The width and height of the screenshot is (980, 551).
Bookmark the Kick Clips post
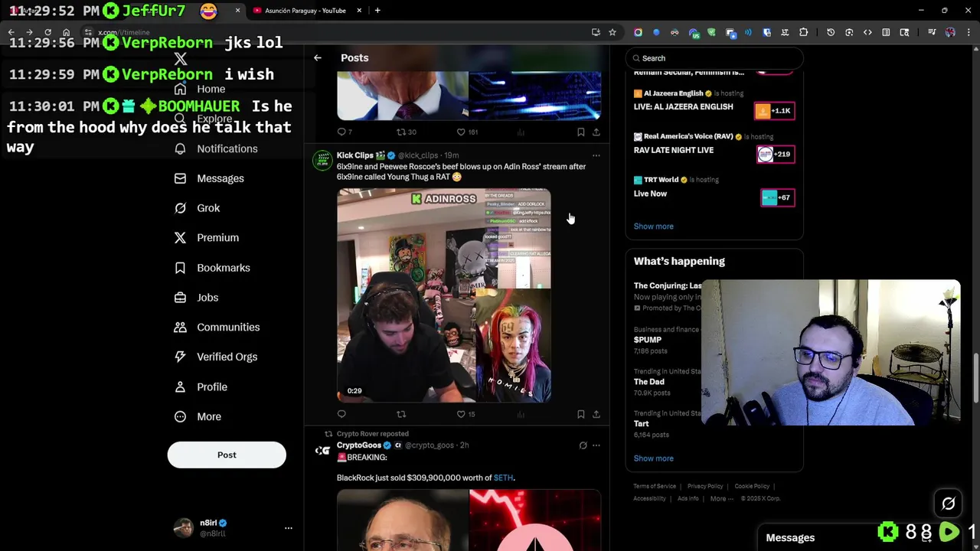(581, 414)
